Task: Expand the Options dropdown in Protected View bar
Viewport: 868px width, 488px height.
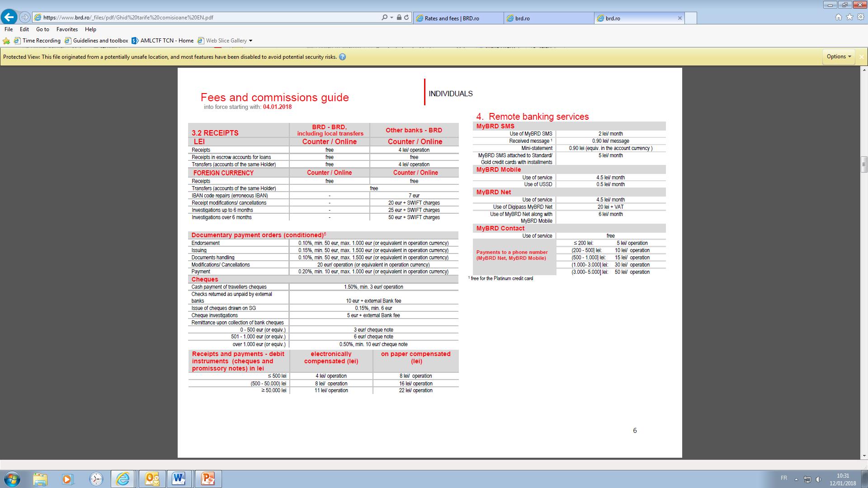Action: tap(839, 56)
